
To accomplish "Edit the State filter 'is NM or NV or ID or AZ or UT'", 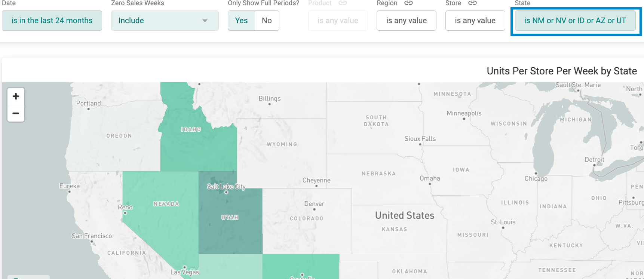I will coord(575,21).
